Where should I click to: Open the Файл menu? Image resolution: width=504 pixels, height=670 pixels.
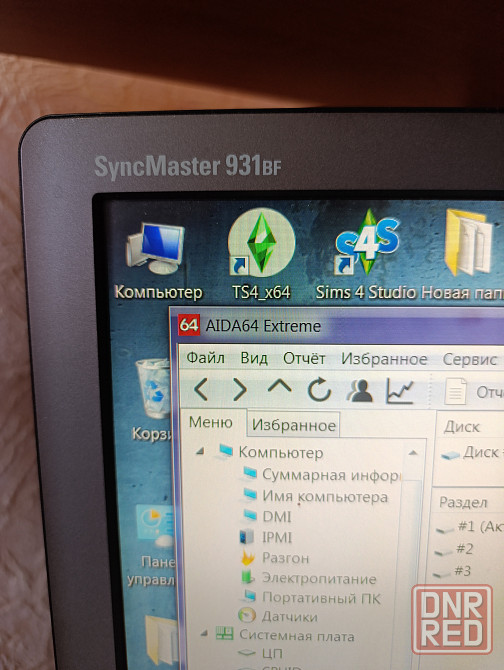pyautogui.click(x=205, y=358)
